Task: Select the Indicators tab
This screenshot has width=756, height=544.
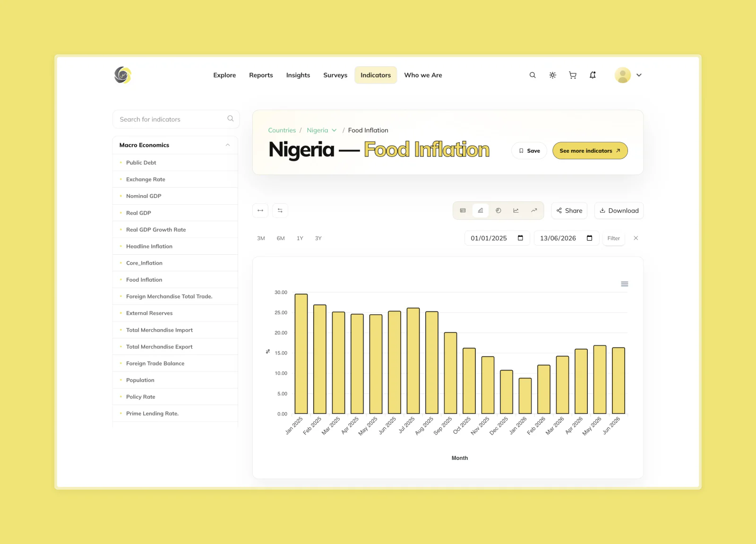Action: (376, 75)
